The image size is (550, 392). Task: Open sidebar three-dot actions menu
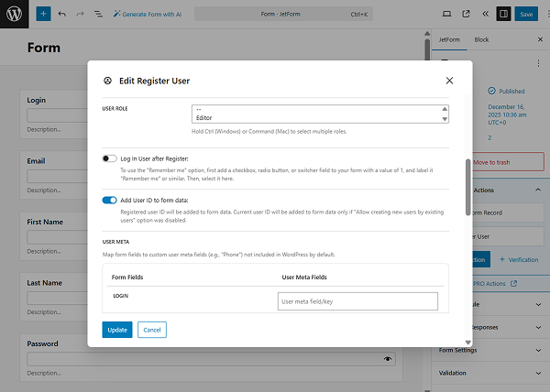click(538, 63)
